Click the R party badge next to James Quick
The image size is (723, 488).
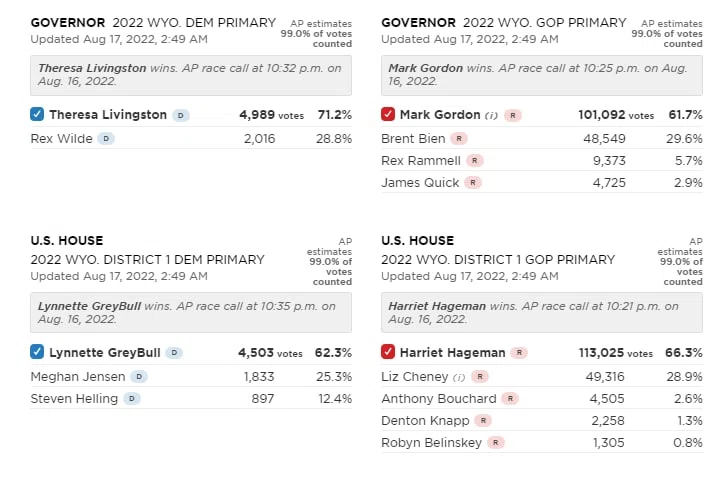click(x=473, y=183)
